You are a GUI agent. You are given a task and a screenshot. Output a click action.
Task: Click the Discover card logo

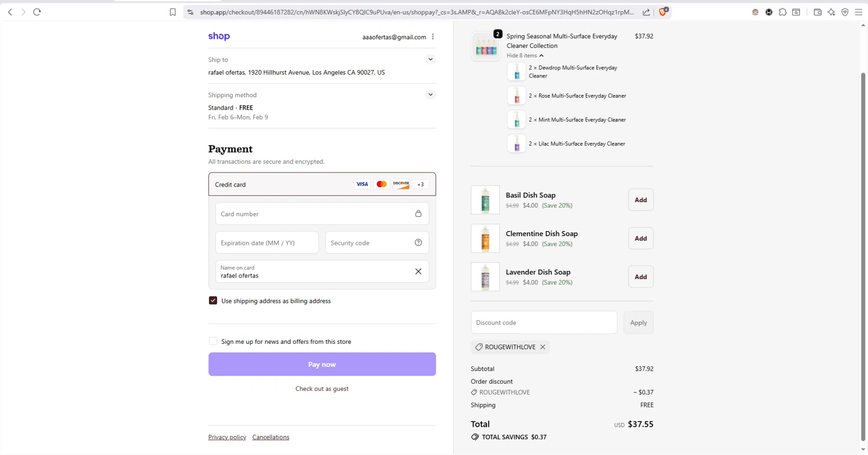pyautogui.click(x=401, y=184)
